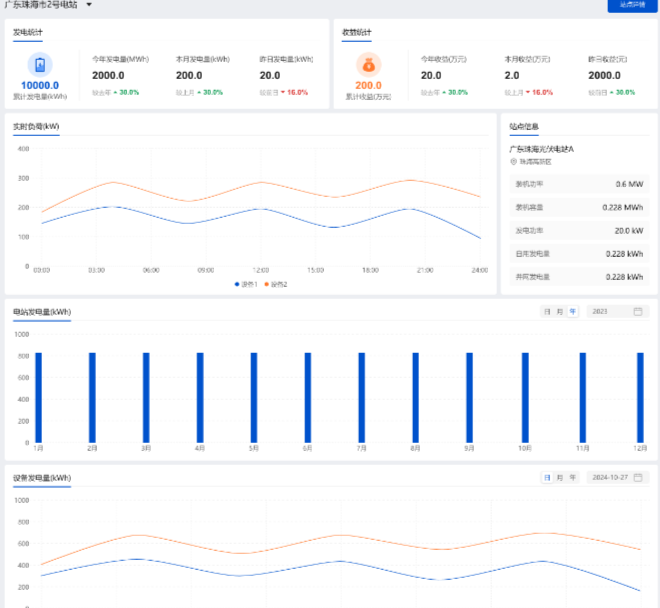Image resolution: width=660 pixels, height=608 pixels.
Task: Click calendar icon in the 2023 picker
Action: 638,311
